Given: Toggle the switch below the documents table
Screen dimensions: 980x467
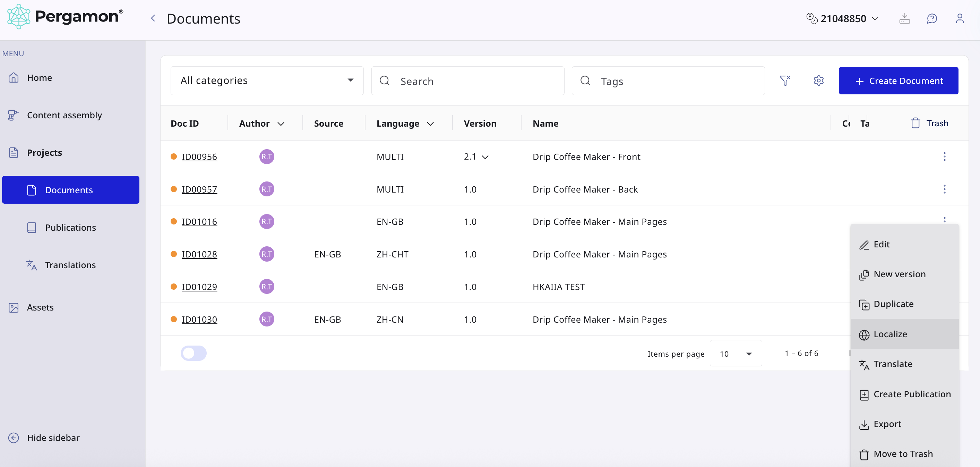Looking at the screenshot, I should click(193, 353).
